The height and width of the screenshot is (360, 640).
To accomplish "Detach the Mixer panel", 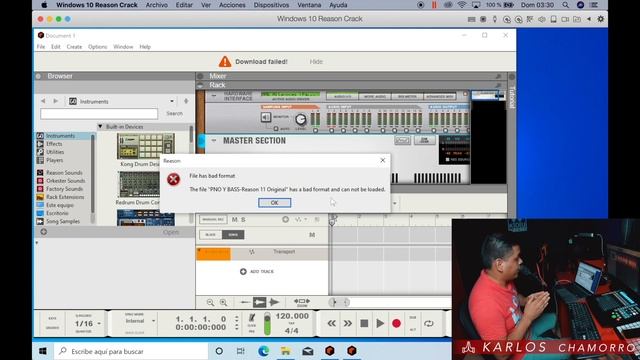I will click(x=498, y=76).
